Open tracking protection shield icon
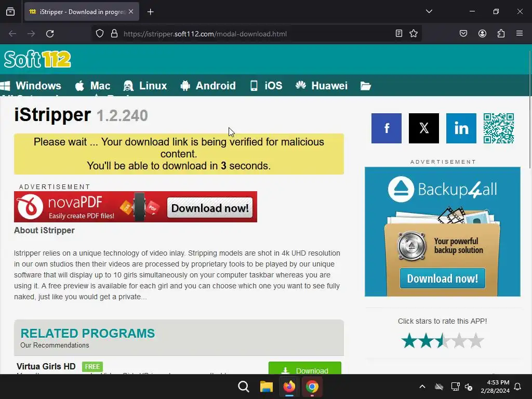Viewport: 532px width, 399px height. coord(99,34)
